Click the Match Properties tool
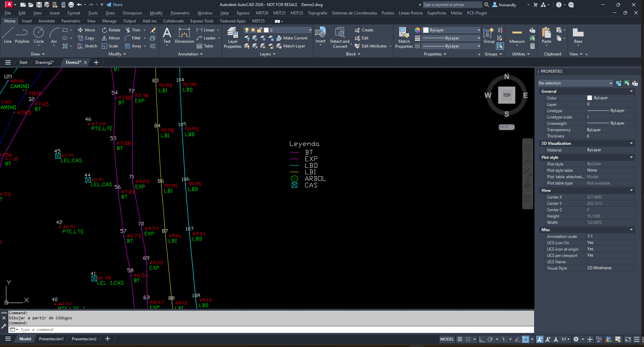The width and height of the screenshot is (644, 347). 404,38
